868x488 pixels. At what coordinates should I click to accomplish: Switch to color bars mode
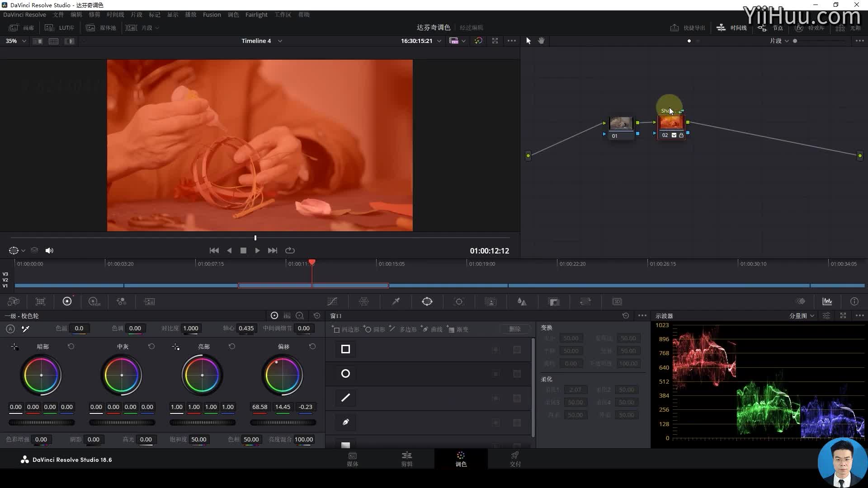(287, 316)
